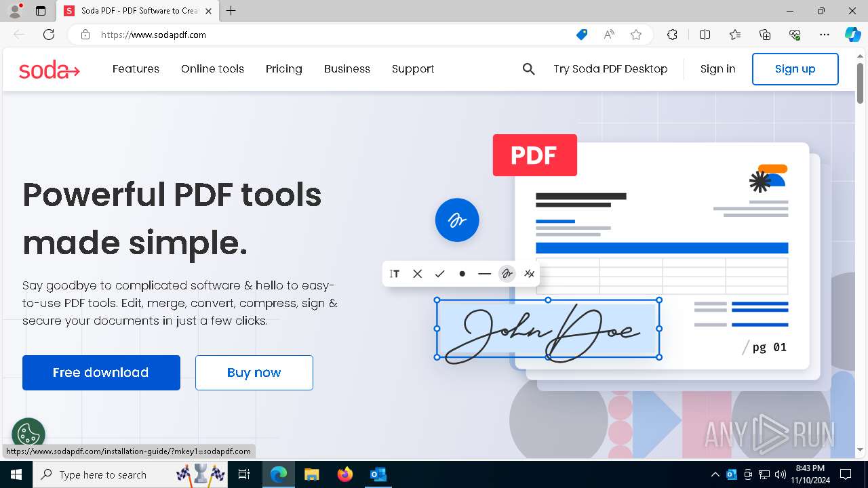The image size is (868, 488).
Task: Open the Online tools menu
Action: 212,69
